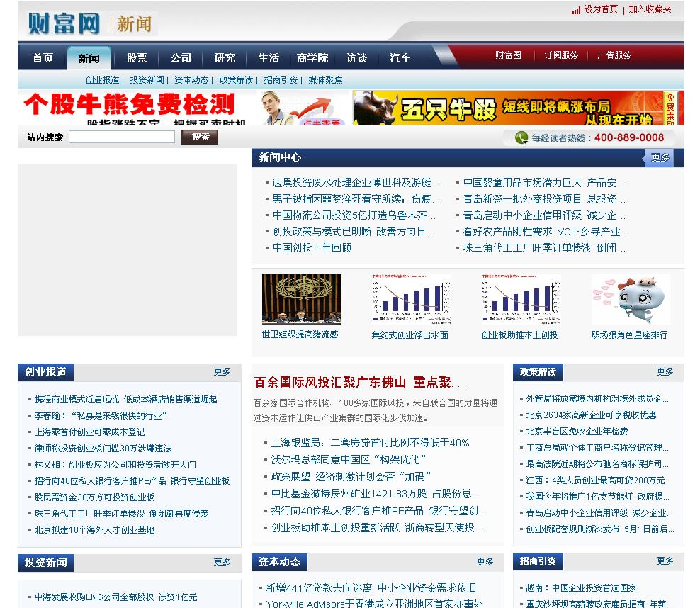Click 更多 in the 资本动态 section
The height and width of the screenshot is (608, 700).
coord(485,561)
